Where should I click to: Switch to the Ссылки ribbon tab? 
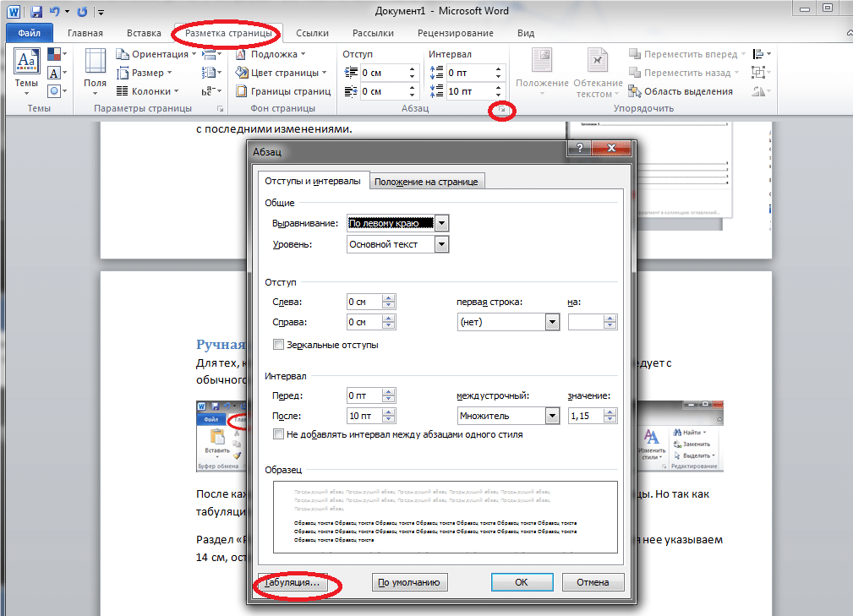point(312,33)
